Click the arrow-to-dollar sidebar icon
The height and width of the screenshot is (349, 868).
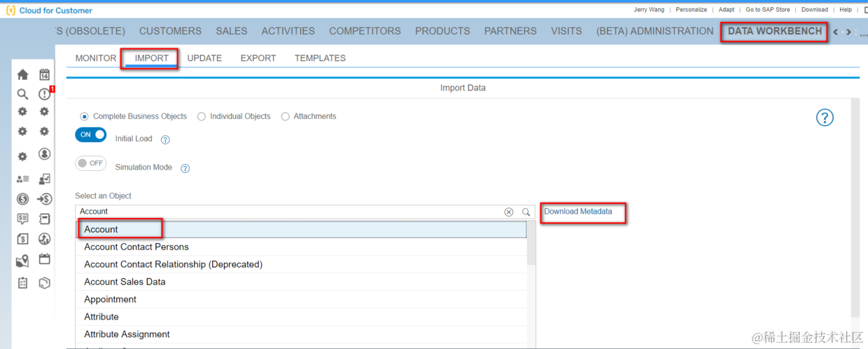coord(45,199)
